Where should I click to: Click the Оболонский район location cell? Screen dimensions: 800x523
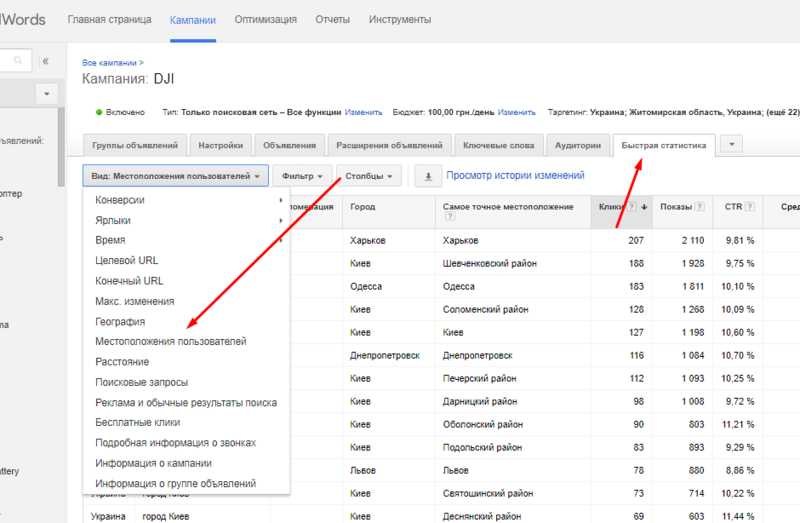point(483,425)
